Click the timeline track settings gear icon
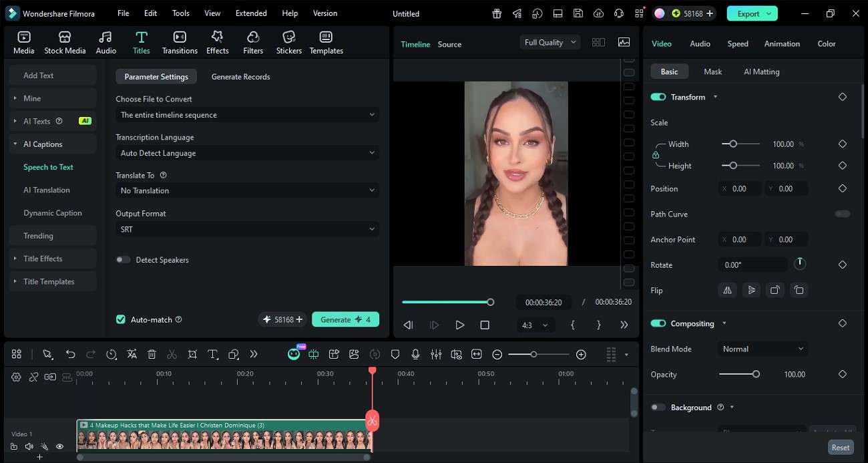 tap(16, 377)
